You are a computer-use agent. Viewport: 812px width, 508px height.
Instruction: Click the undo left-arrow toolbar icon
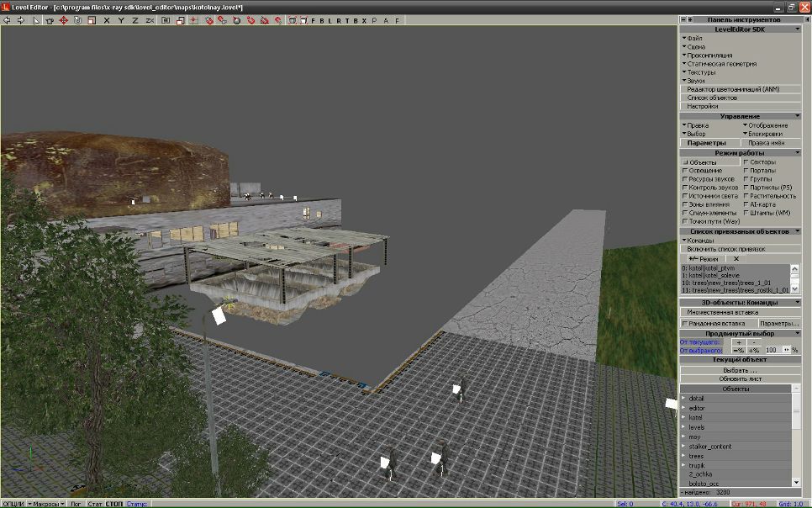point(8,19)
